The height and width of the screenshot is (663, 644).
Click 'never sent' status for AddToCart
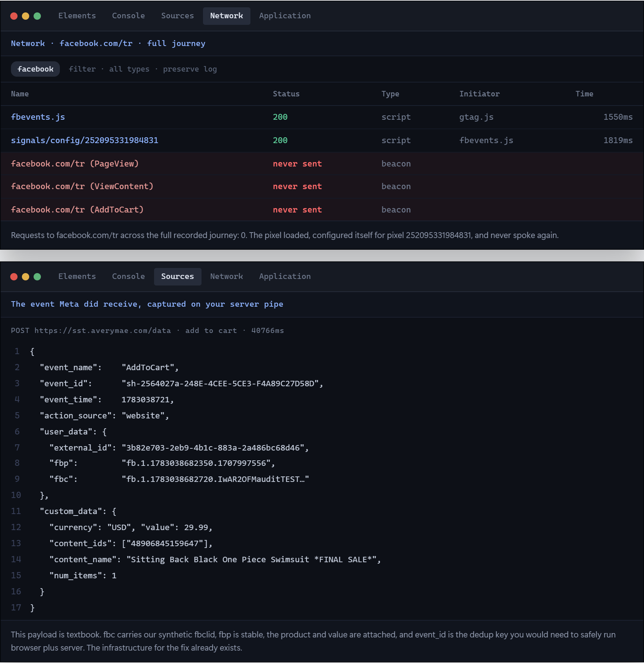[297, 210]
